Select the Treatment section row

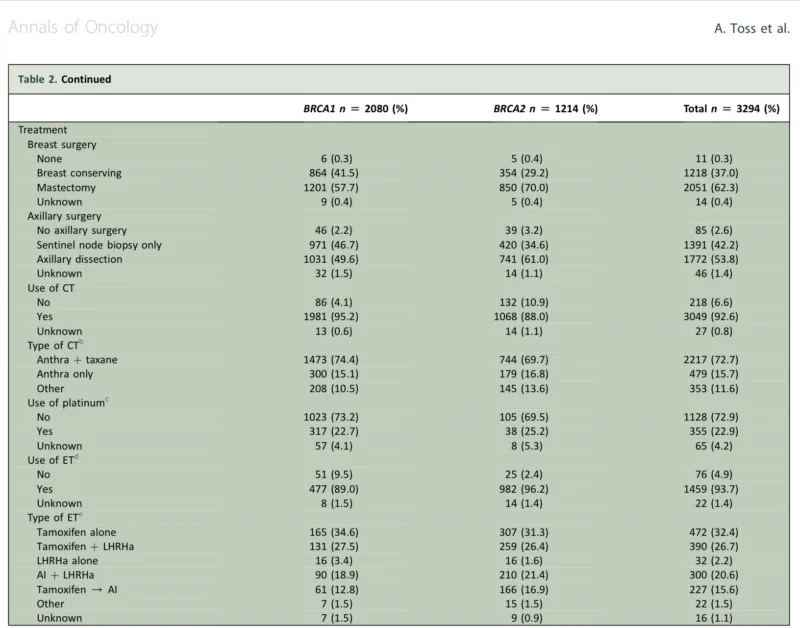point(41,129)
